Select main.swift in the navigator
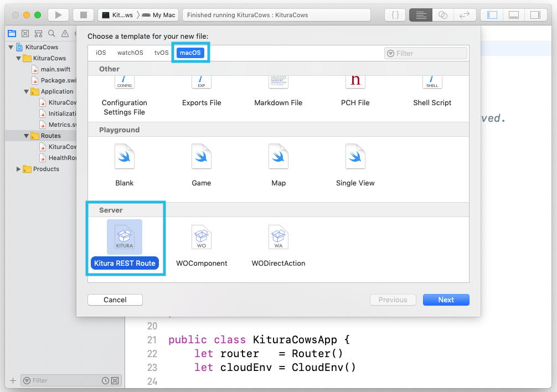557x392 pixels. coord(51,69)
